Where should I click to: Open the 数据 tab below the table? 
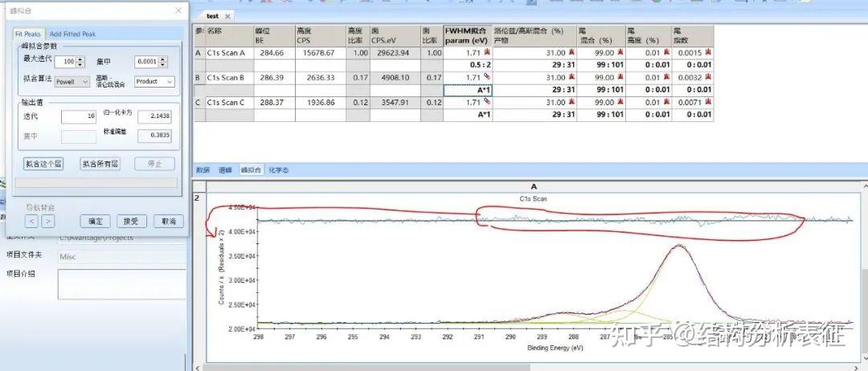click(203, 169)
